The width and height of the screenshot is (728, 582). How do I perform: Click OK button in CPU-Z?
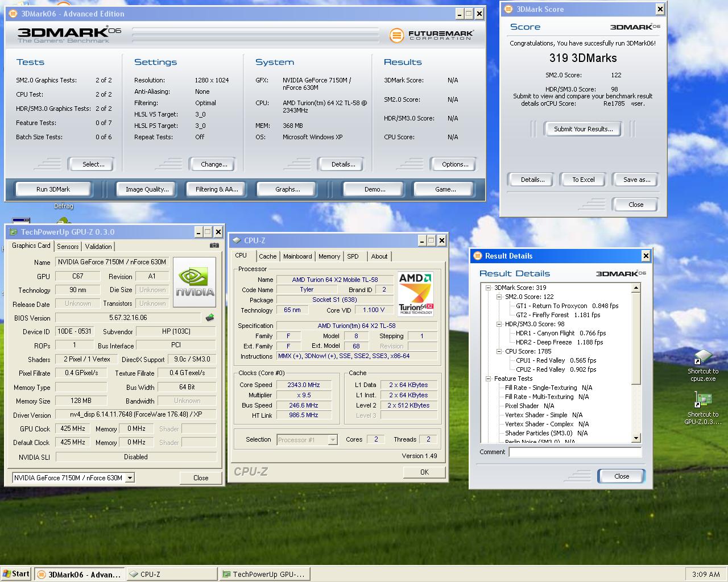[424, 472]
